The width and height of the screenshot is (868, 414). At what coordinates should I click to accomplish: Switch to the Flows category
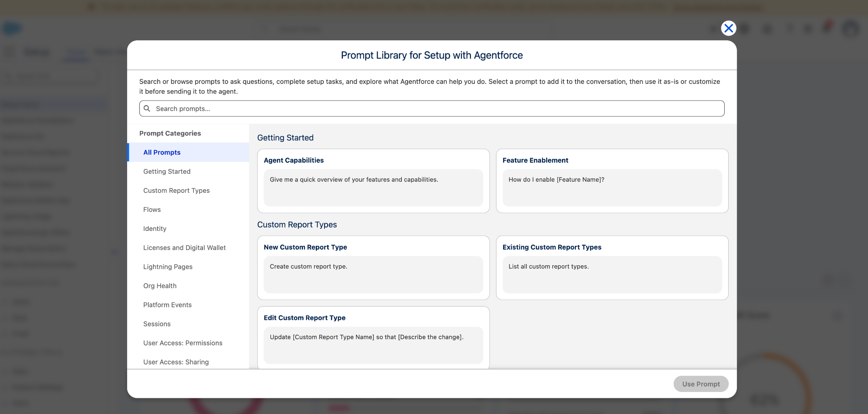click(188, 209)
